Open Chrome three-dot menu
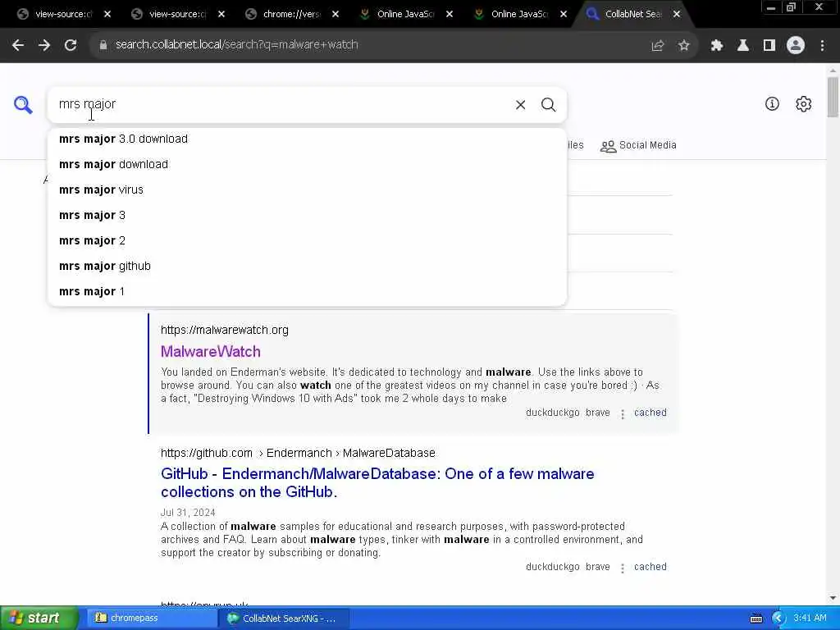 822,46
